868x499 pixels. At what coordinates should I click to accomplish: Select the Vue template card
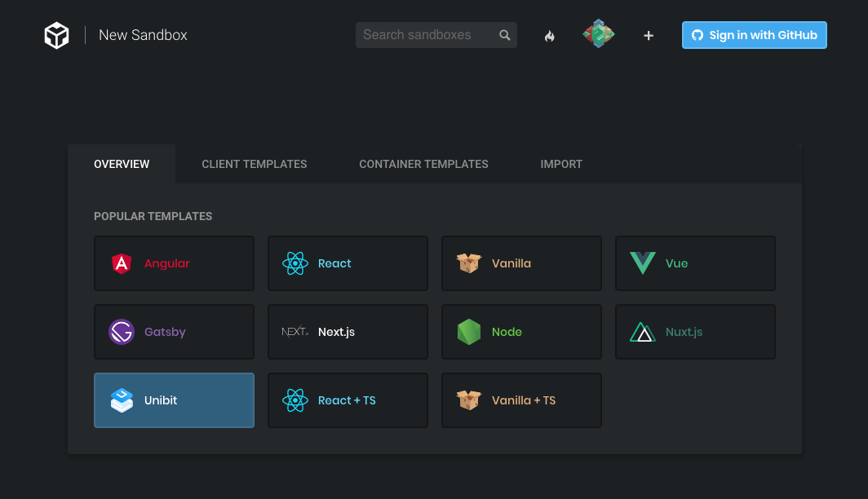click(695, 263)
